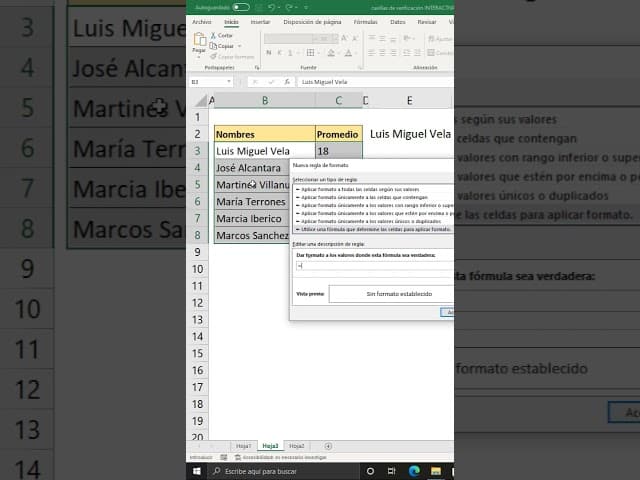Apply the fill color bucket
This screenshot has height=480, width=640.
pos(331,53)
